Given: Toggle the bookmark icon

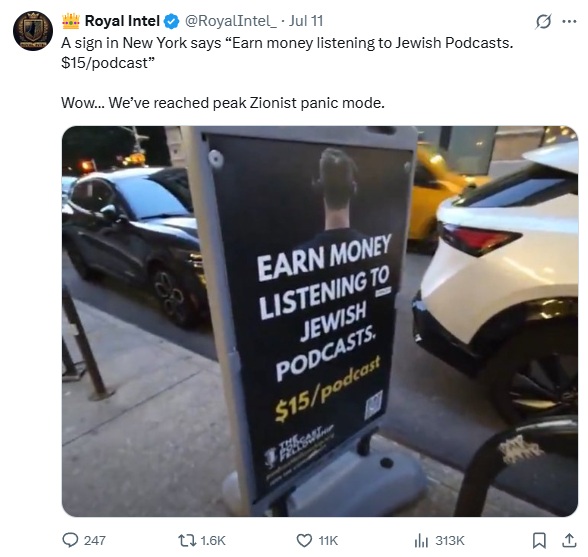Looking at the screenshot, I should pos(539,540).
